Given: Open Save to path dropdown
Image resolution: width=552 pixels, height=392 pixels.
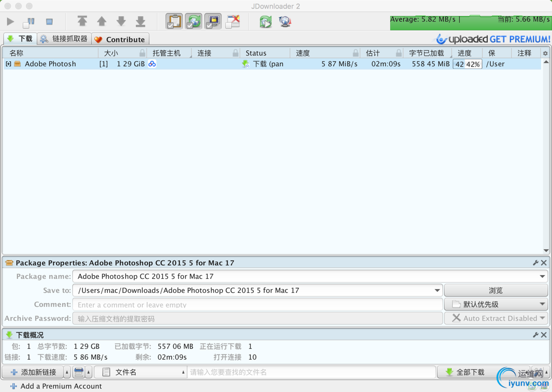Looking at the screenshot, I should pos(437,290).
